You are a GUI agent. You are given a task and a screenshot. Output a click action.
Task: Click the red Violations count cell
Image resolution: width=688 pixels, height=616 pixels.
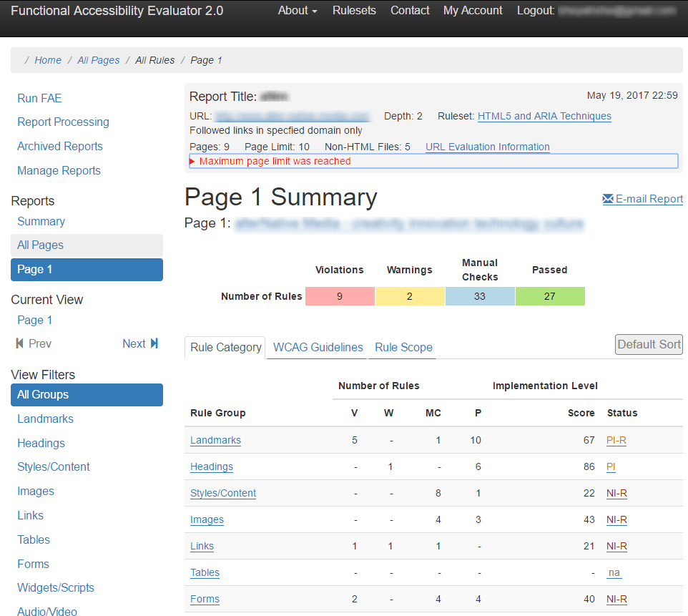(340, 296)
